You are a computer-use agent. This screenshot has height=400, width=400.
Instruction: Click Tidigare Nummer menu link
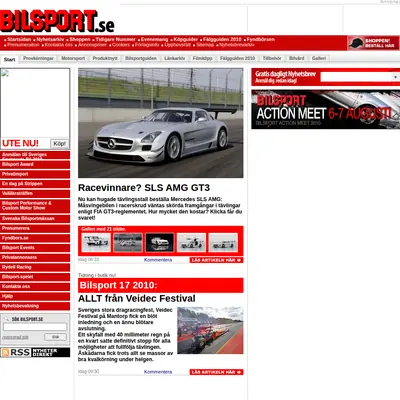pos(116,39)
